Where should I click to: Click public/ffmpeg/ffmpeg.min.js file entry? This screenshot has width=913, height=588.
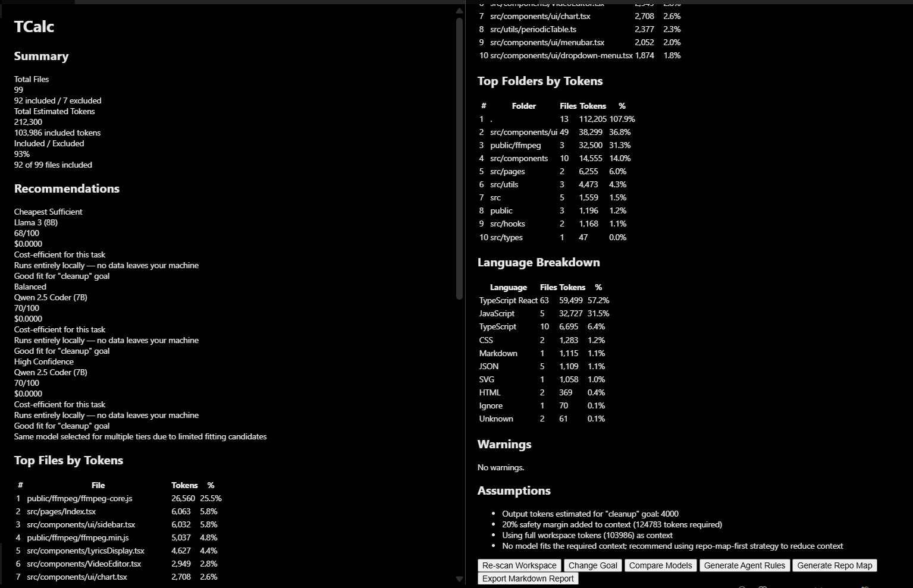point(120,537)
